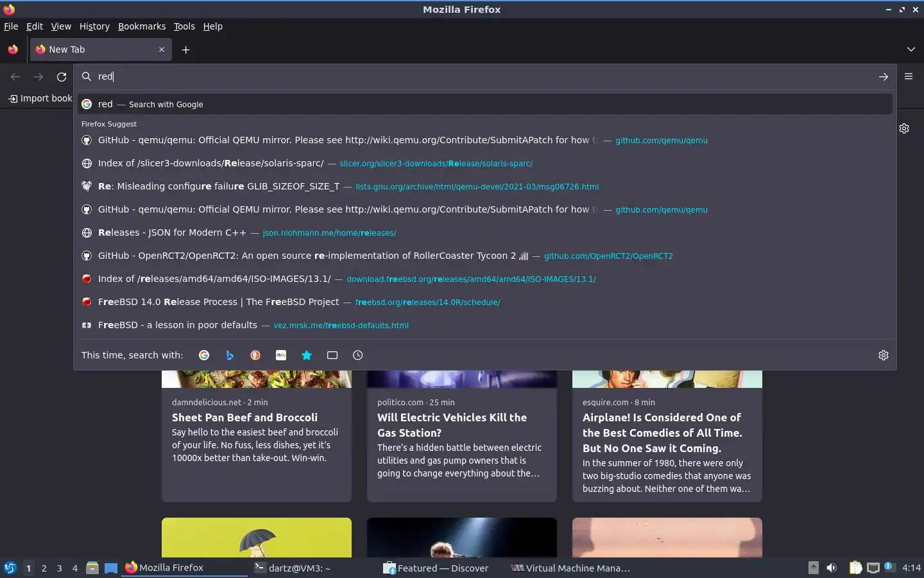The height and width of the screenshot is (578, 924).
Task: Search history via the clock icon
Action: tap(358, 355)
